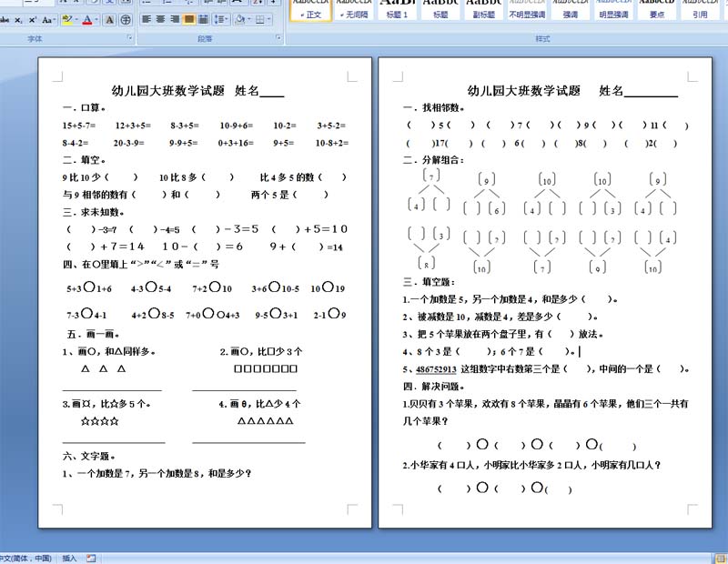This screenshot has height=564, width=728.
Task: Open the Paragraph dialog launcher
Action: (278, 37)
